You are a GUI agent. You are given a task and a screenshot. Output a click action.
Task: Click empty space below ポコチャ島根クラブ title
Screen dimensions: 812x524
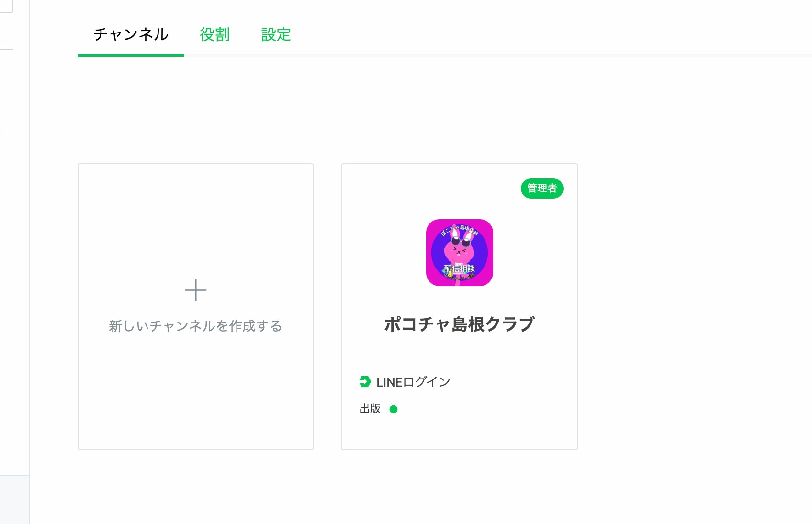coord(460,354)
